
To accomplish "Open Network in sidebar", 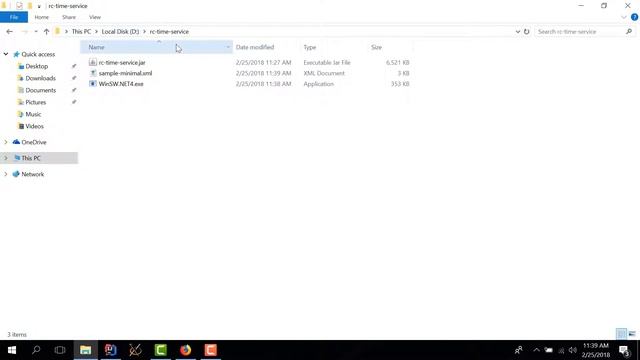I will pyautogui.click(x=33, y=174).
